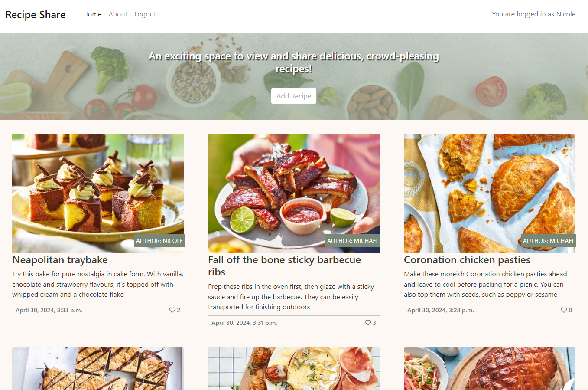Viewport: 588px width, 390px height.
Task: Select the barbecue ribs plate photo
Action: (294, 193)
